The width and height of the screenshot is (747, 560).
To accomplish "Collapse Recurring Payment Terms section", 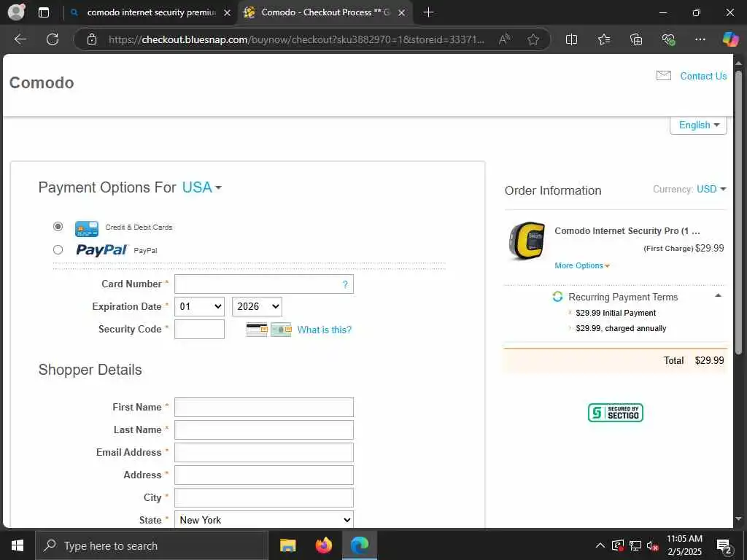I will point(718,296).
